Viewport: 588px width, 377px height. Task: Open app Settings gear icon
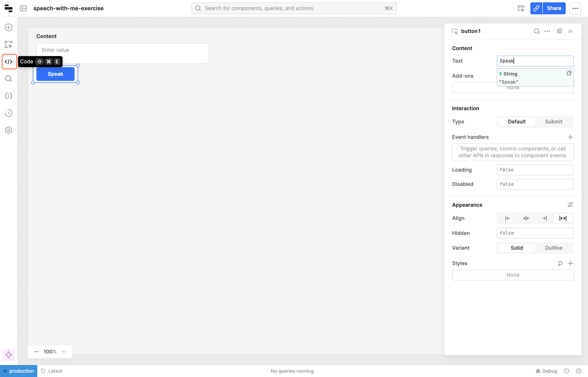9,130
